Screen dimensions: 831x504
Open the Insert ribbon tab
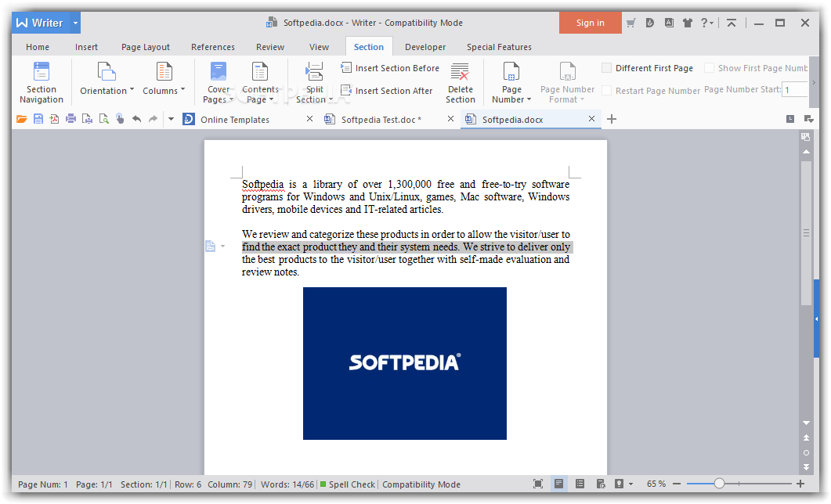(x=86, y=47)
